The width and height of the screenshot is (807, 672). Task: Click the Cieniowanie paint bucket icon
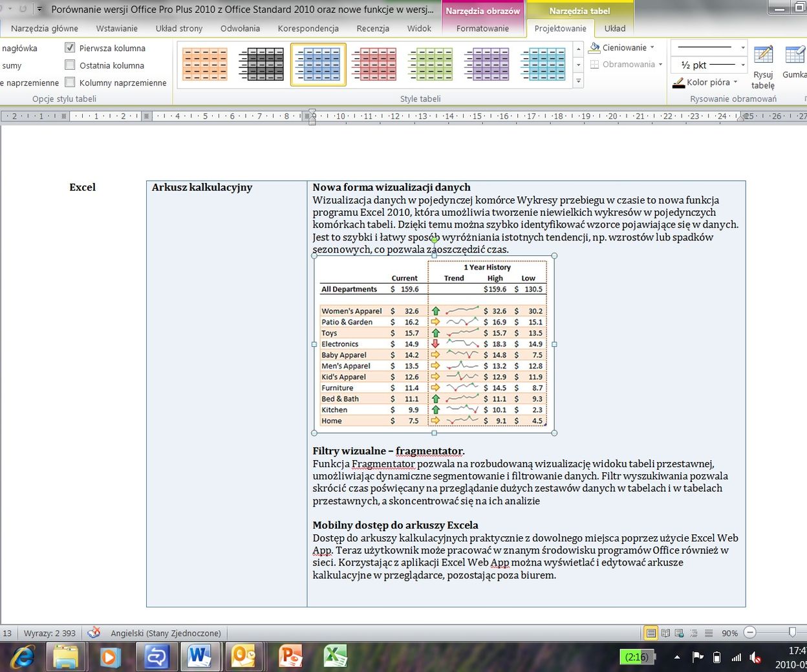pyautogui.click(x=595, y=48)
